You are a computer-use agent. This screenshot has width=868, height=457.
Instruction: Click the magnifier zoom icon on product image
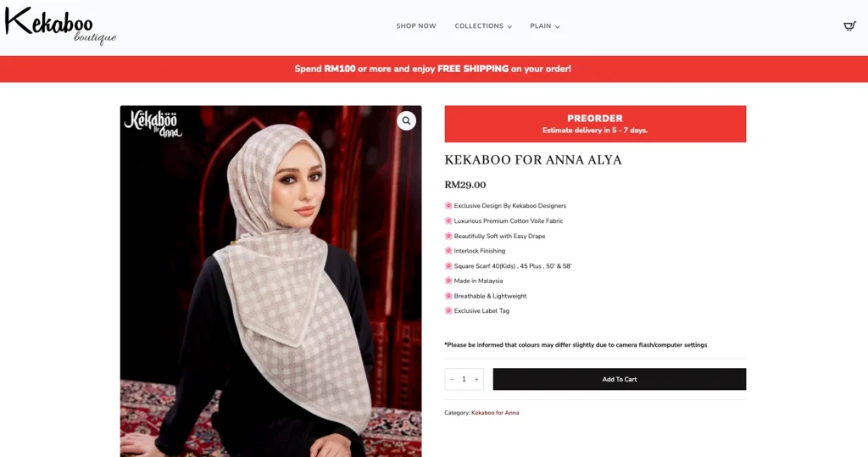(x=406, y=120)
